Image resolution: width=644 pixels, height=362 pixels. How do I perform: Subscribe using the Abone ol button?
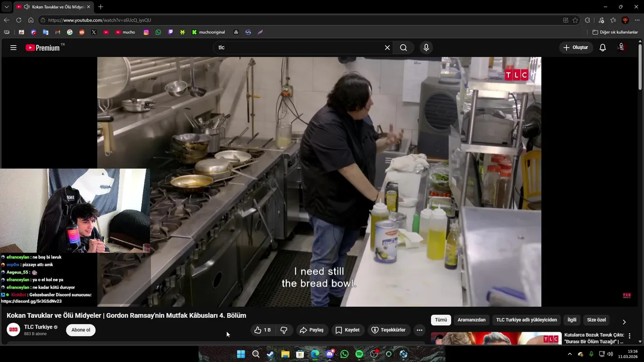click(80, 330)
